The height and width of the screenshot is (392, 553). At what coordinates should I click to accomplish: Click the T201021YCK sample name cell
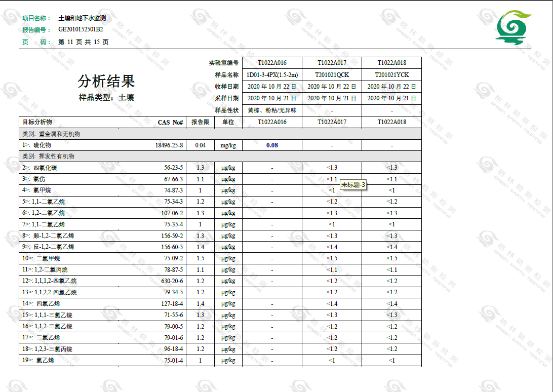[391, 74]
